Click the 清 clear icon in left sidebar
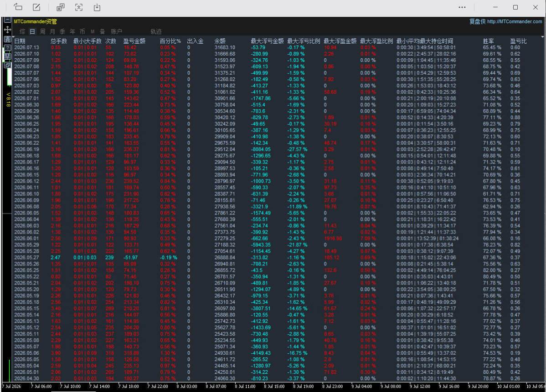The height and width of the screenshot is (392, 546). 7,39
